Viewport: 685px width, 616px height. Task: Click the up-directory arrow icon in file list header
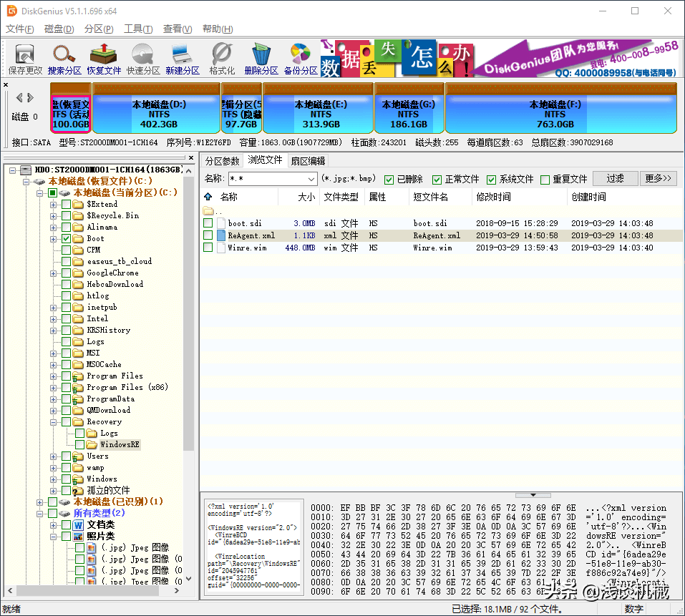click(208, 197)
